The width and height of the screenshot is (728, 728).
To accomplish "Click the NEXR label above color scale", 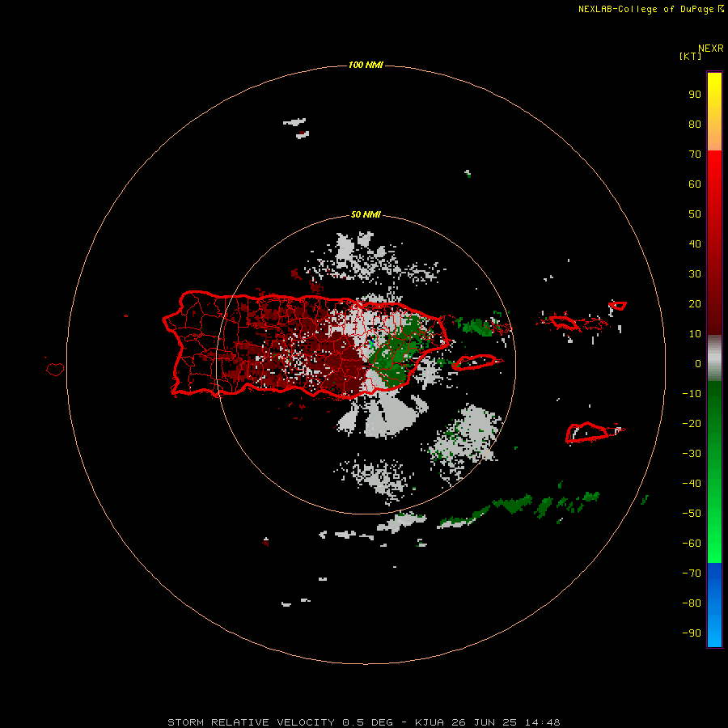I will pyautogui.click(x=711, y=49).
